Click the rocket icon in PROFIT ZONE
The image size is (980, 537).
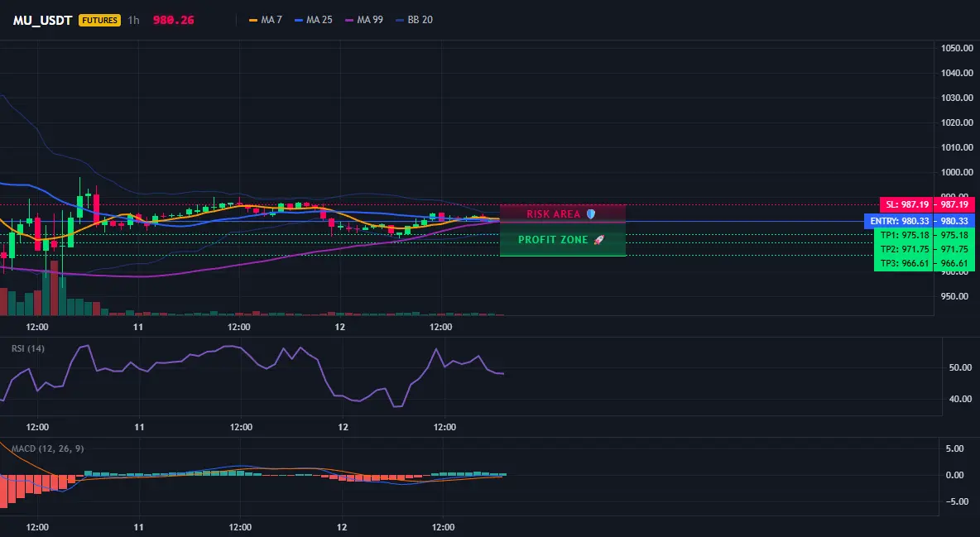(598, 239)
